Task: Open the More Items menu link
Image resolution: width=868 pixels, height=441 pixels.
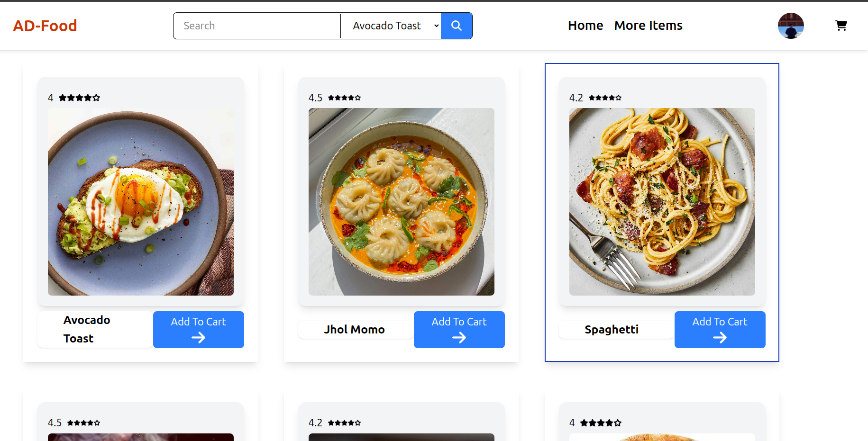Action: coord(648,26)
